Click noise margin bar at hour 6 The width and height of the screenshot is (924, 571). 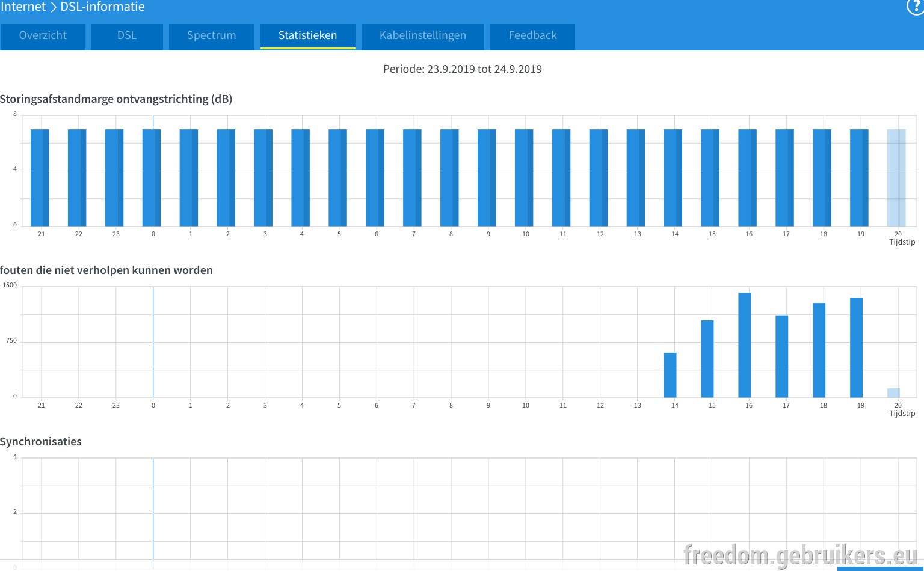pos(375,178)
